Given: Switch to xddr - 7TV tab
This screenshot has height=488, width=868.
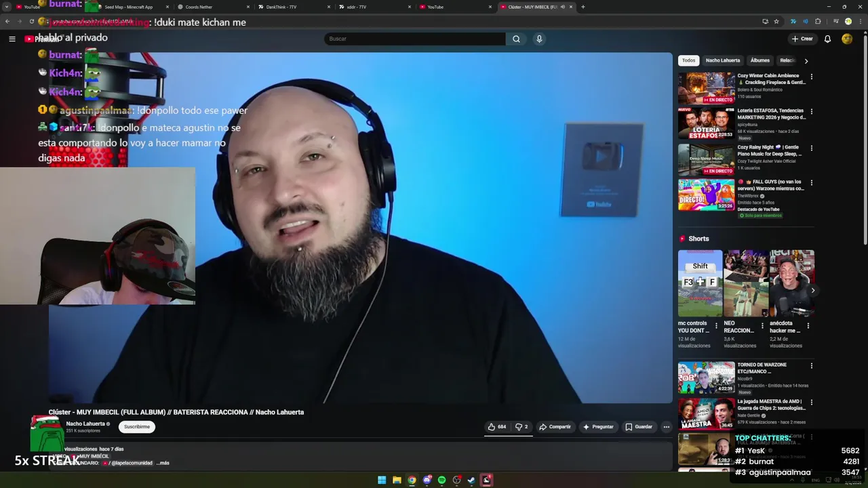Looking at the screenshot, I should click(374, 7).
